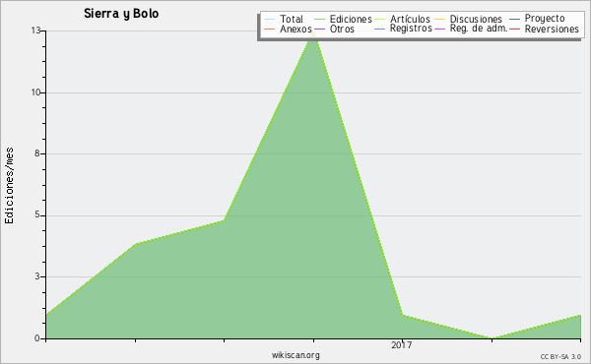Click the chart title Sierra y Bolo

[x=121, y=14]
